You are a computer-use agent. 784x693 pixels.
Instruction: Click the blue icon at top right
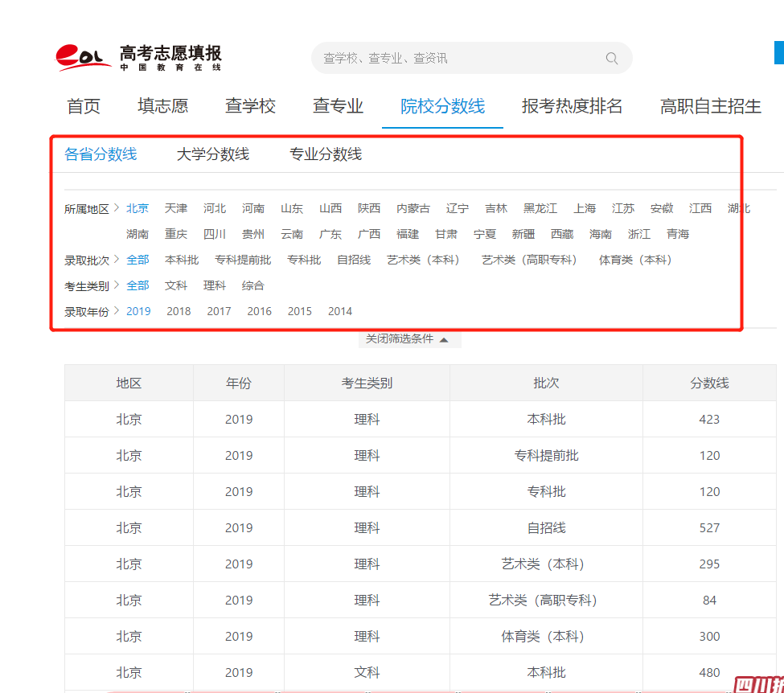(779, 53)
